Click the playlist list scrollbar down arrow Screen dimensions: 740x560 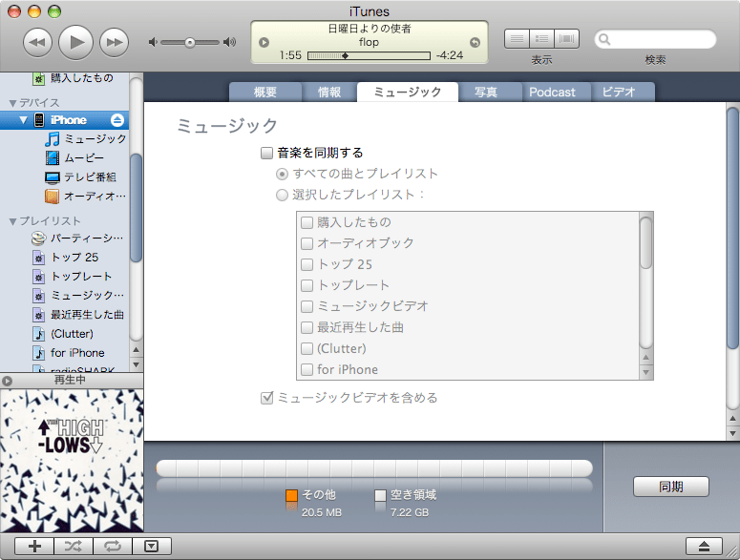(x=646, y=372)
